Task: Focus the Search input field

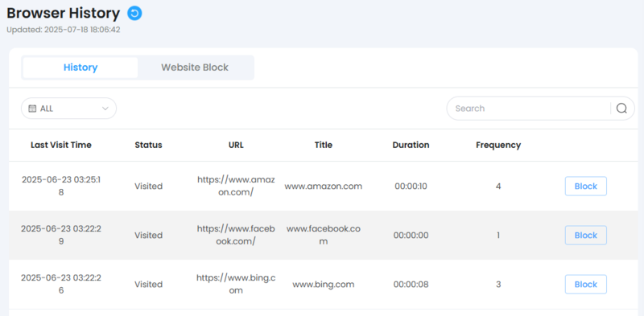Action: 532,109
